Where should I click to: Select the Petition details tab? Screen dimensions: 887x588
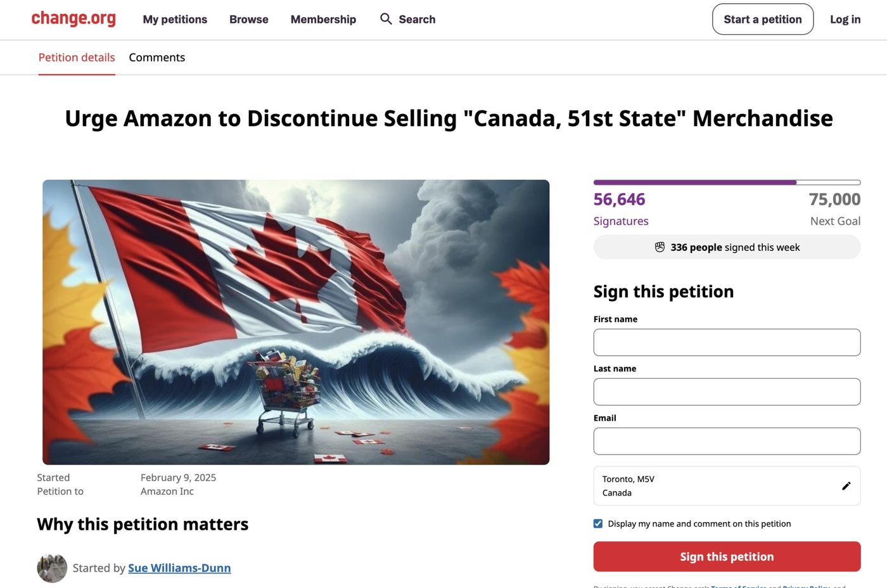(76, 57)
